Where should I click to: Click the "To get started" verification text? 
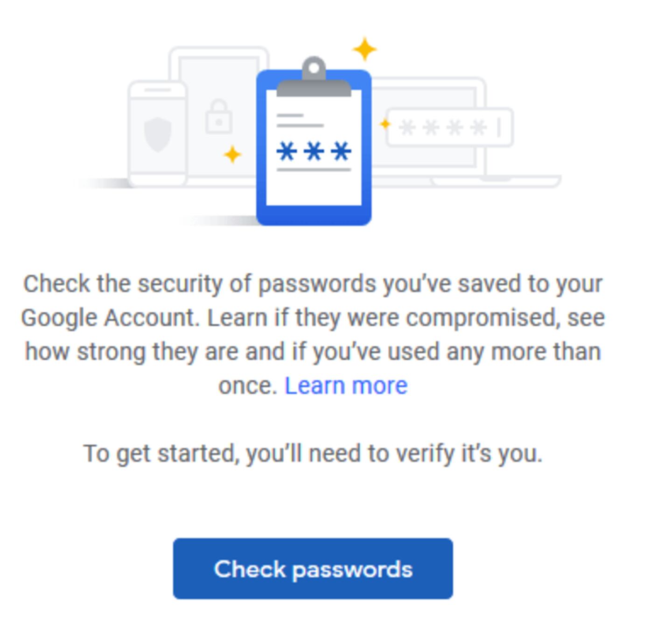tap(313, 453)
